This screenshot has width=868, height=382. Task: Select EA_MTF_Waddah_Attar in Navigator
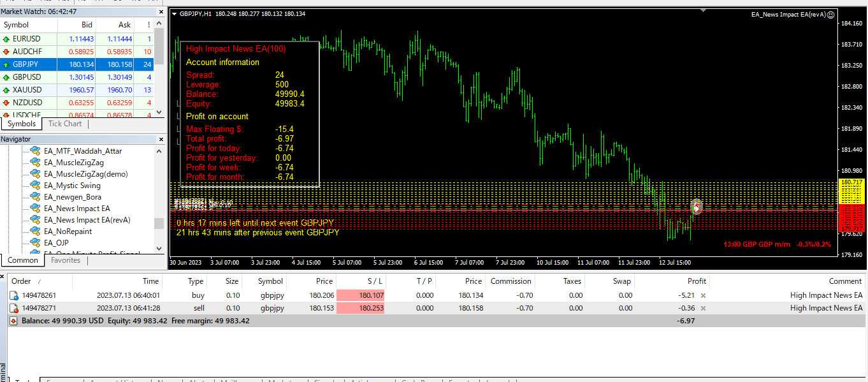click(83, 151)
